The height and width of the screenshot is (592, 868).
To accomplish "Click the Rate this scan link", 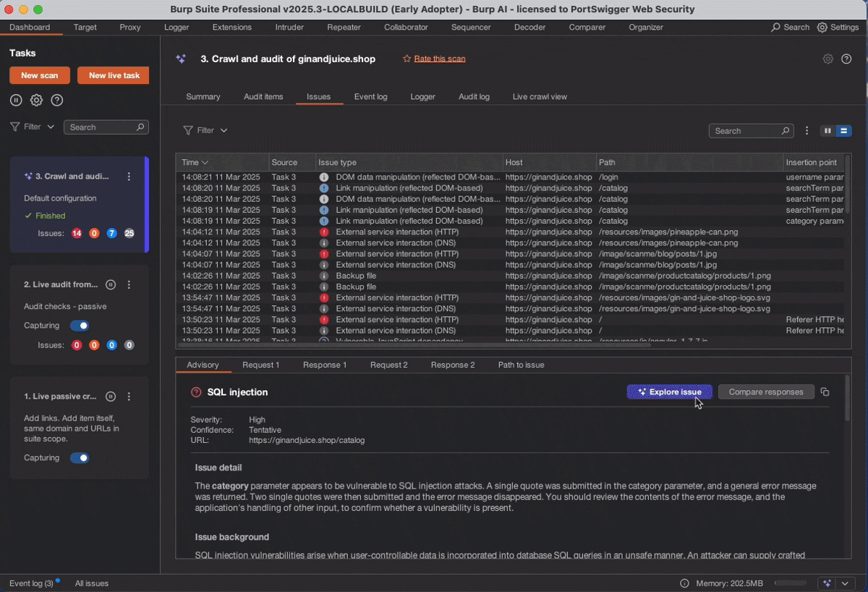I will tap(439, 59).
